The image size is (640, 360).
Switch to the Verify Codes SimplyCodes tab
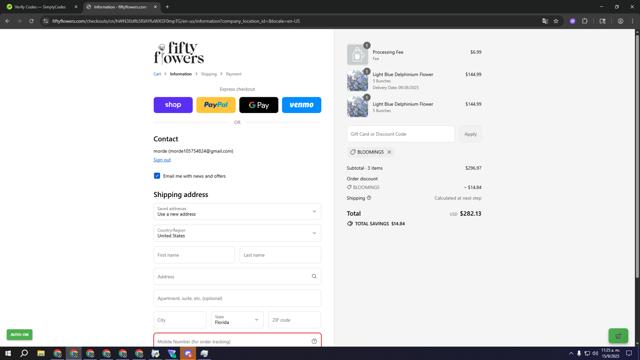point(40,7)
